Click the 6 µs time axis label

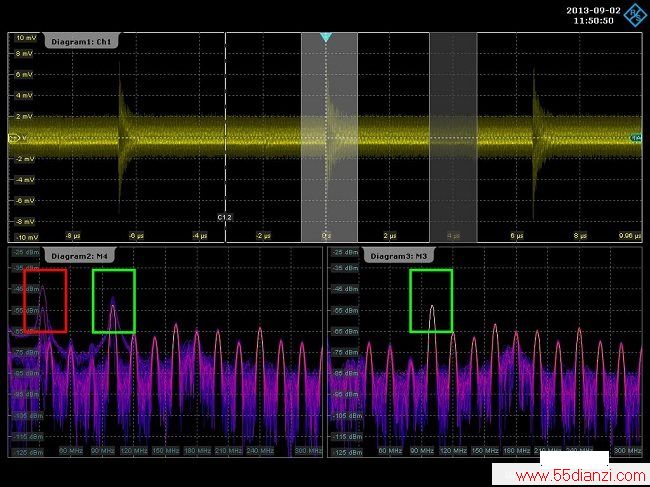pyautogui.click(x=517, y=236)
